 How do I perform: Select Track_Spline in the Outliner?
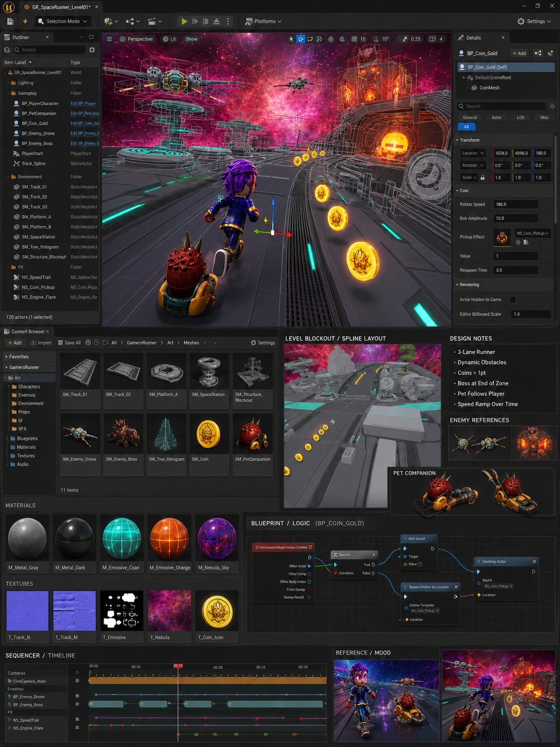click(34, 164)
